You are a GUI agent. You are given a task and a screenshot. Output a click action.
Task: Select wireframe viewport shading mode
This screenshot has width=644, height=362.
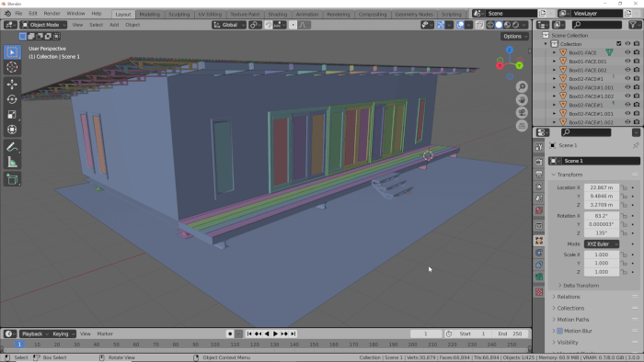click(490, 25)
